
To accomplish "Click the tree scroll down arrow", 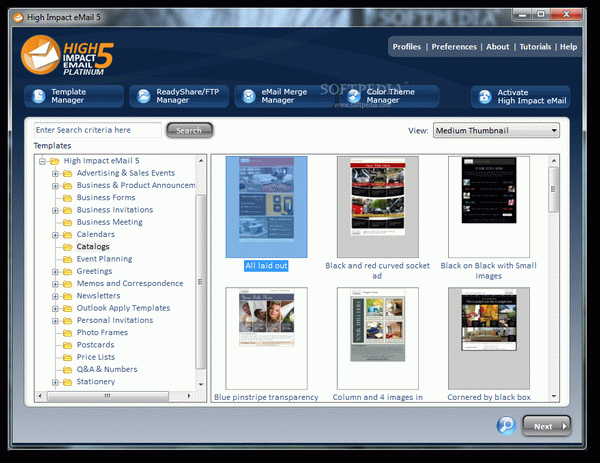I will 201,385.
